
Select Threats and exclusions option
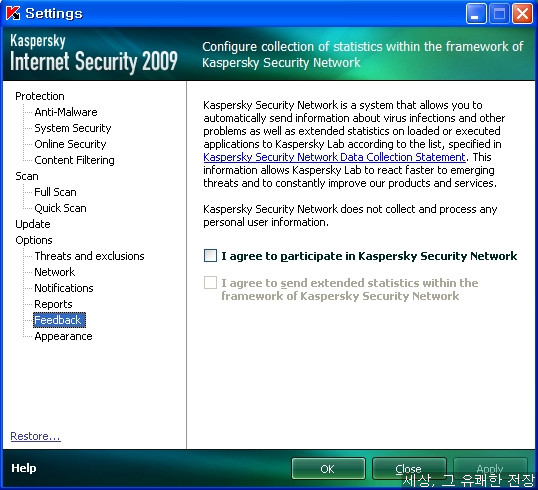pyautogui.click(x=89, y=256)
